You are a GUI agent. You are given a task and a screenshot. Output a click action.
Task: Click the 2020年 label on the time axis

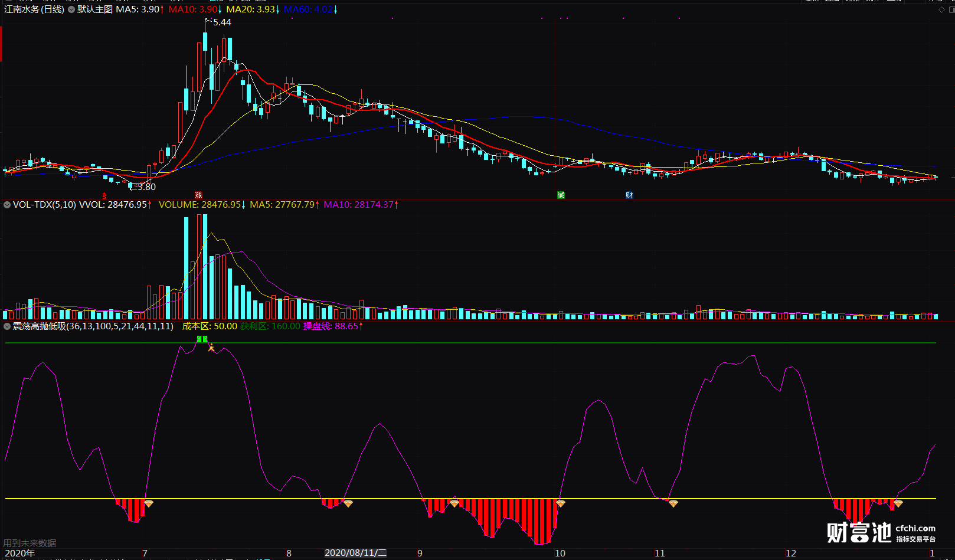(x=19, y=554)
